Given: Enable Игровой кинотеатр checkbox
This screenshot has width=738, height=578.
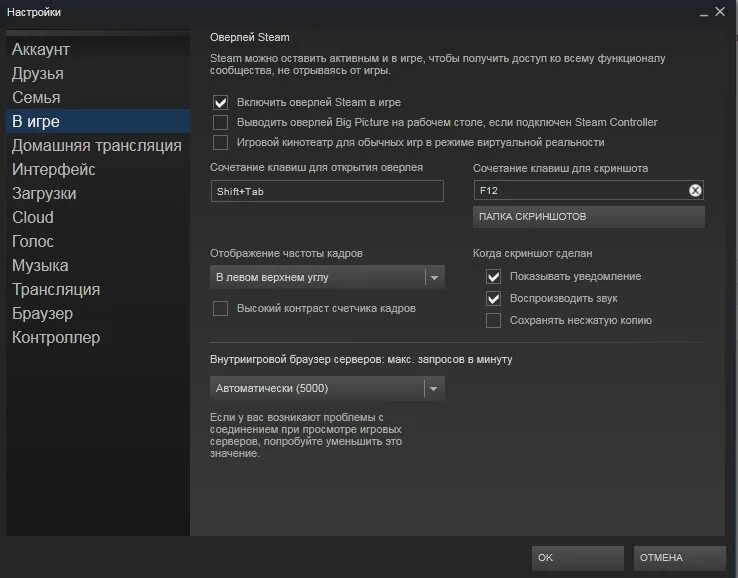Looking at the screenshot, I should tap(220, 143).
